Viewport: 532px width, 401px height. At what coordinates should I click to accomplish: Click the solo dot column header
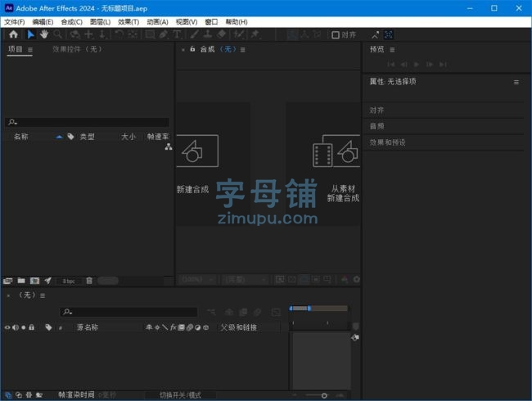click(x=24, y=327)
